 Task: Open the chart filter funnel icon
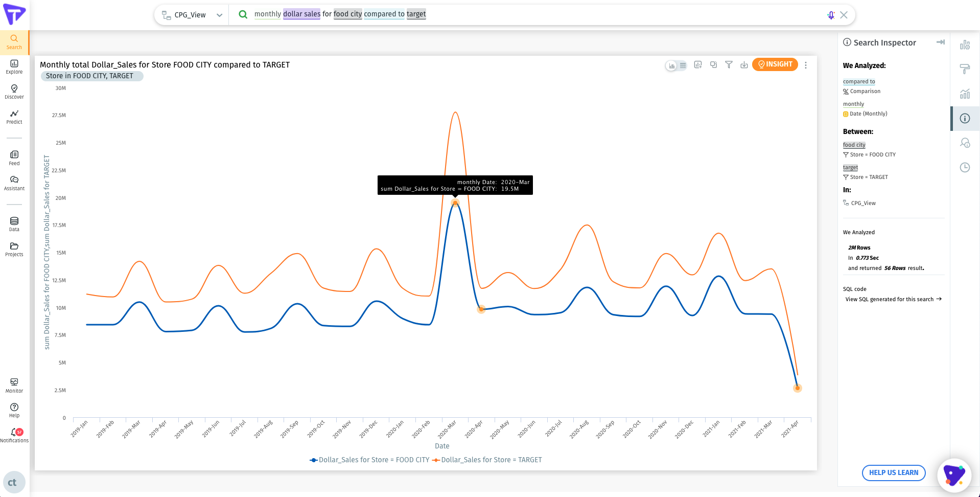[x=729, y=65]
